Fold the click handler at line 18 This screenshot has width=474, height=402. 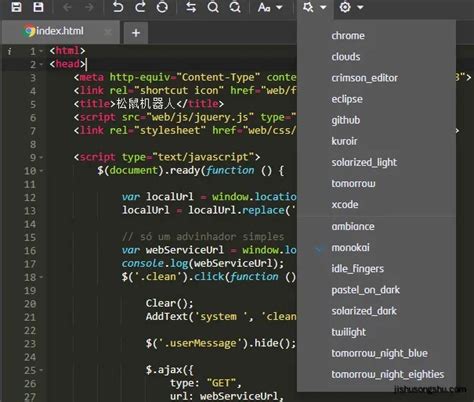click(41, 277)
